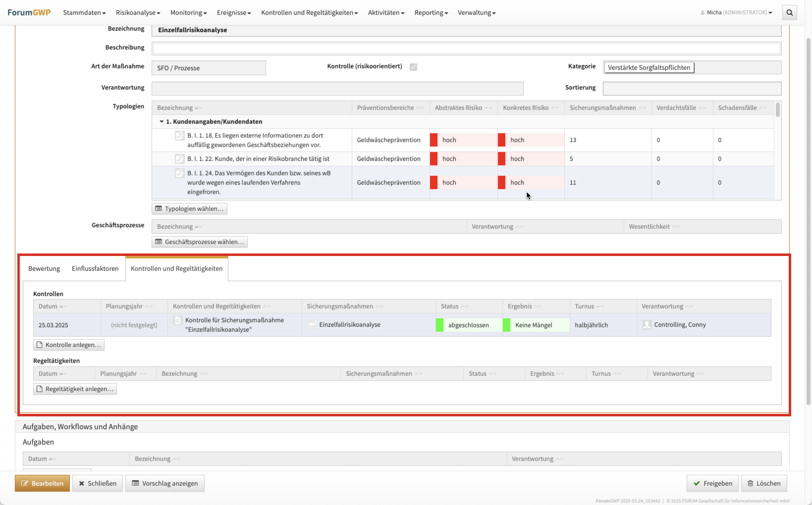Viewport: 812px width, 505px height.
Task: Click the umbrella icon next to Einzelfallrisikoanalyse
Action: 312,325
